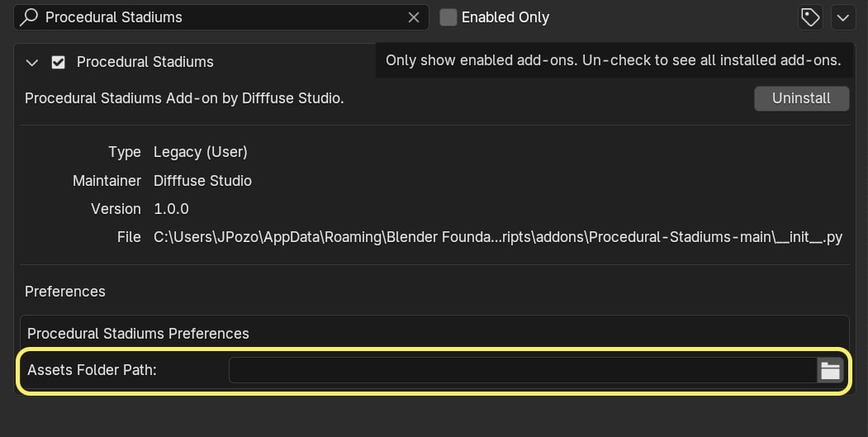The width and height of the screenshot is (868, 437).
Task: Clear the add-on search text with the X
Action: pyautogui.click(x=414, y=17)
